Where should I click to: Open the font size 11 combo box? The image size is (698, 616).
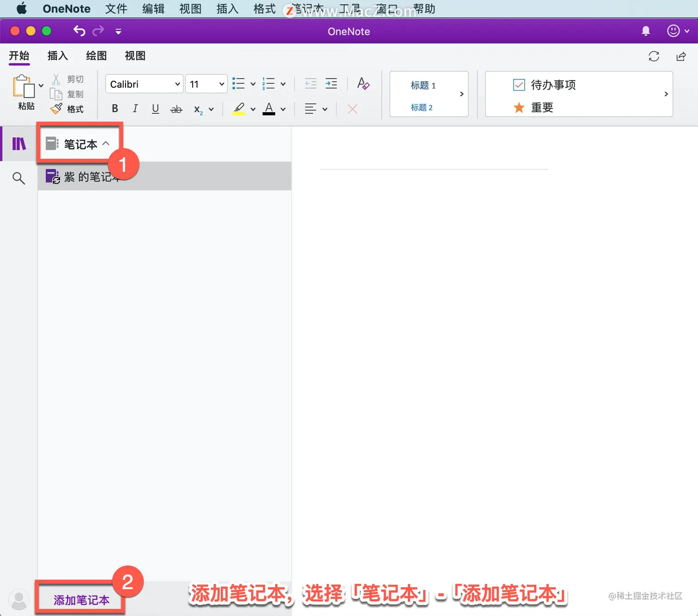[x=206, y=84]
